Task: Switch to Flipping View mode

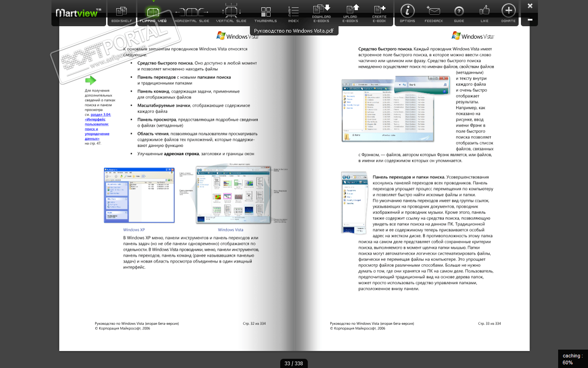Action: pos(153,13)
